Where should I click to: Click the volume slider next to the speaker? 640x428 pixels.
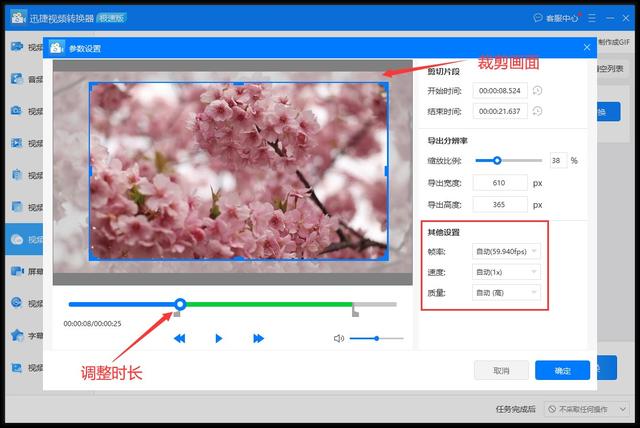(x=376, y=339)
